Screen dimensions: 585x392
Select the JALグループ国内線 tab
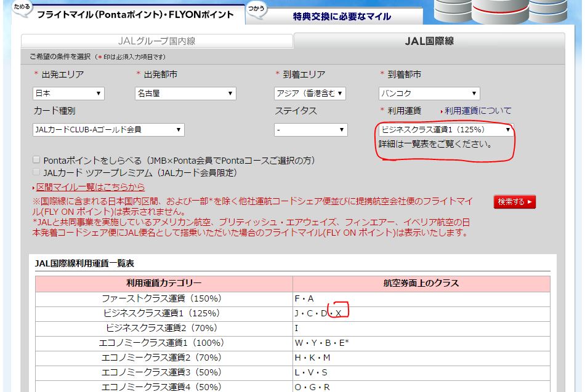(x=156, y=41)
